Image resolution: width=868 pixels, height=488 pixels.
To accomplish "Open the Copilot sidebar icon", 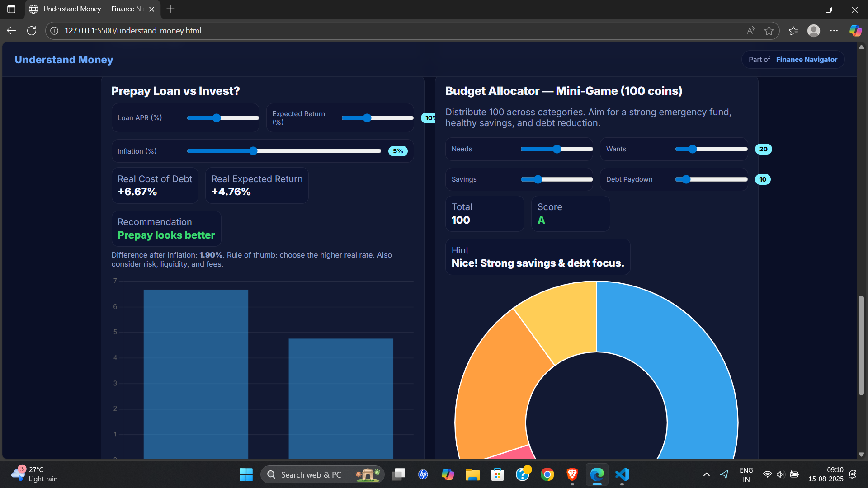I will [855, 31].
